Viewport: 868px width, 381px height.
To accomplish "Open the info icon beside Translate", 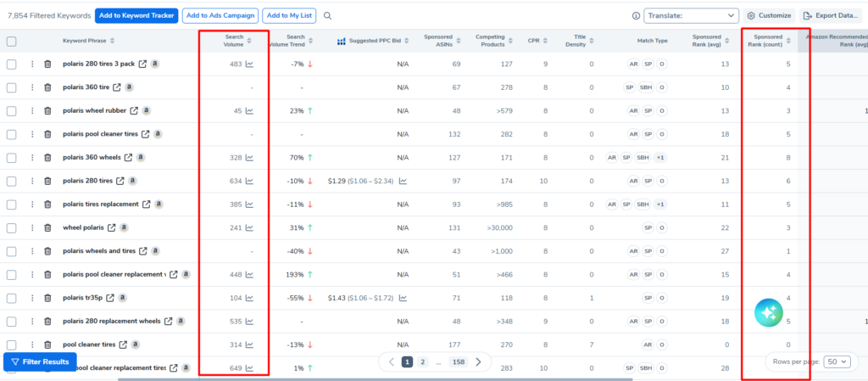I will click(636, 16).
